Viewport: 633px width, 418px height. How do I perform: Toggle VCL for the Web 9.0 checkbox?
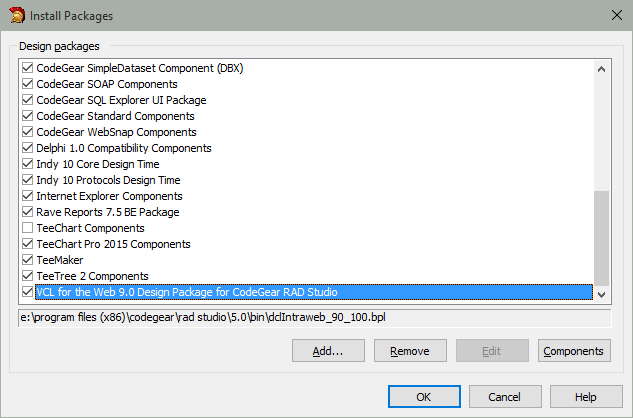pos(27,292)
